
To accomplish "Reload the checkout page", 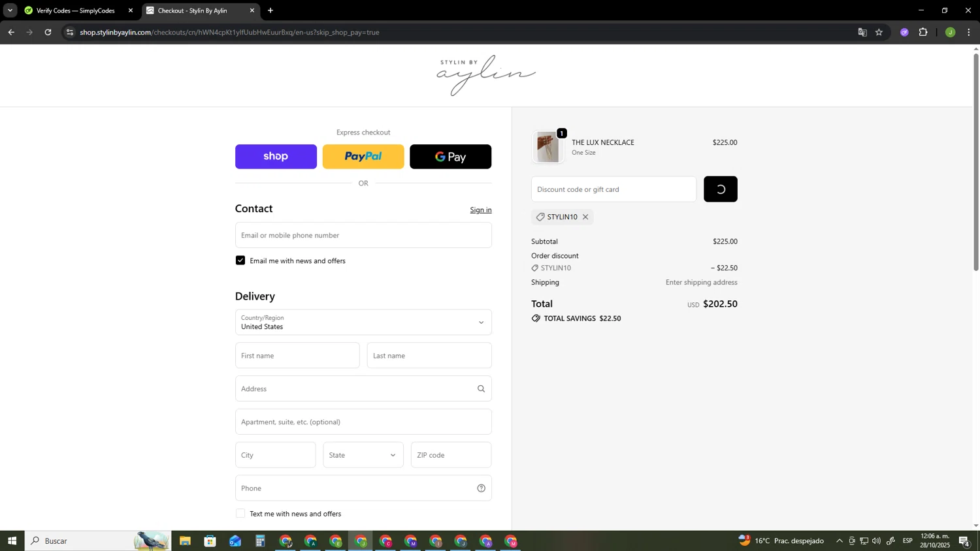I will [x=48, y=32].
